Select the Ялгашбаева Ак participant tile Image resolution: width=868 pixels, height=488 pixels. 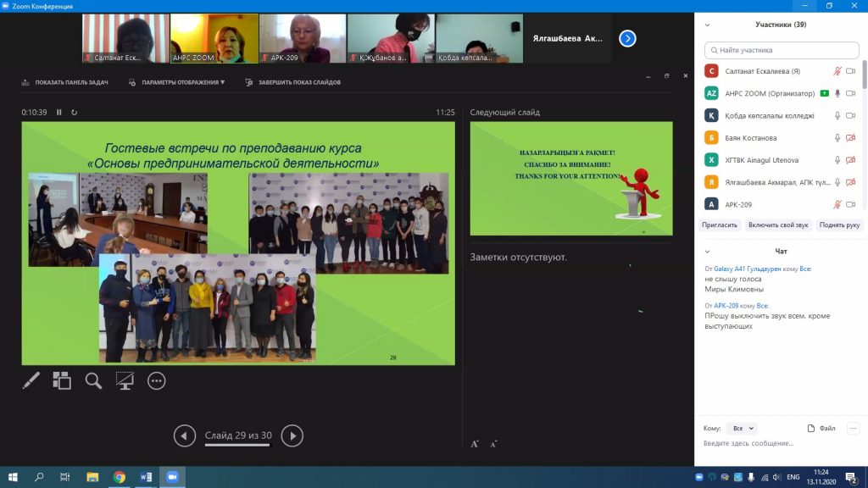(567, 39)
